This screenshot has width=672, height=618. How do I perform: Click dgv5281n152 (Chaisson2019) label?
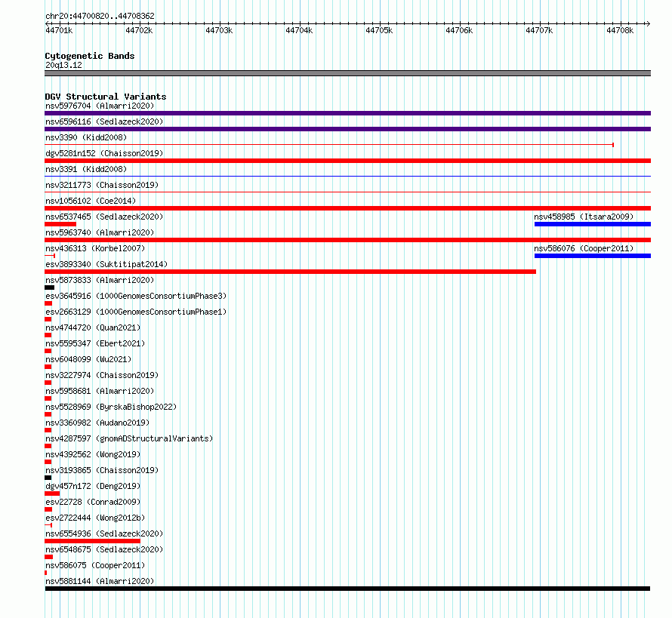pos(104,153)
